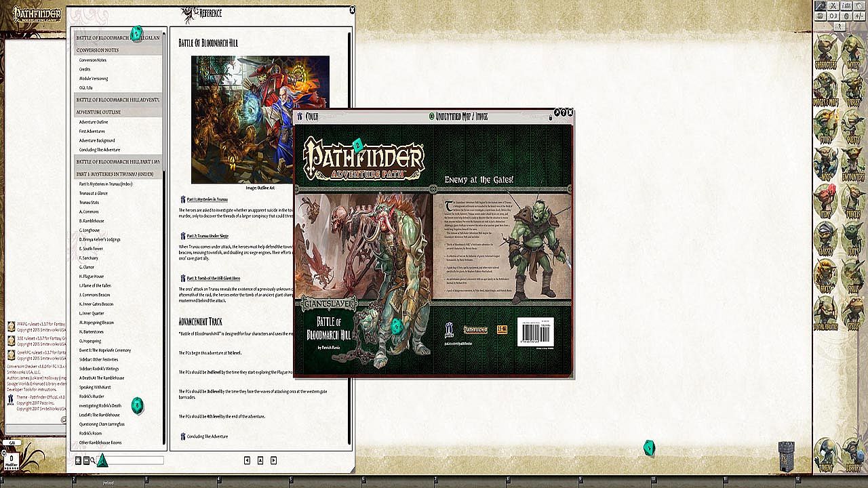Select Event 1: The Hopeknife Ceremony
The image size is (868, 488).
(x=105, y=350)
